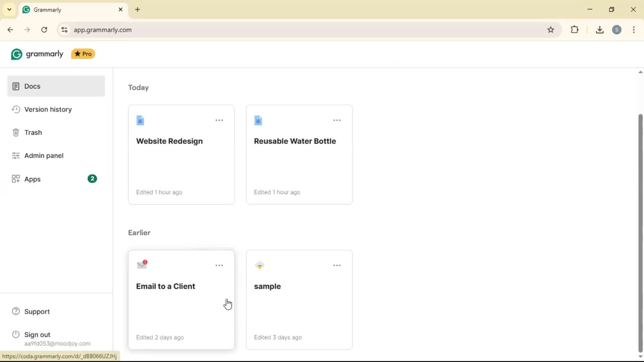Bookmark this page with star icon
The height and width of the screenshot is (362, 644).
click(x=551, y=30)
